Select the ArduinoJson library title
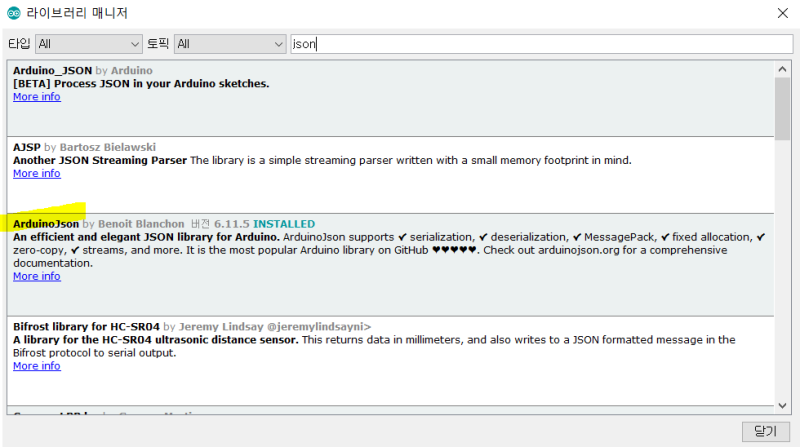 coord(46,224)
